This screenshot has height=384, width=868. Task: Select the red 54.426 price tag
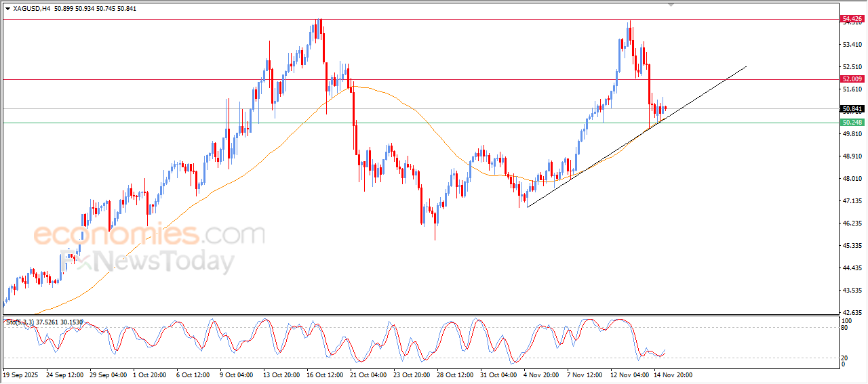pyautogui.click(x=852, y=19)
